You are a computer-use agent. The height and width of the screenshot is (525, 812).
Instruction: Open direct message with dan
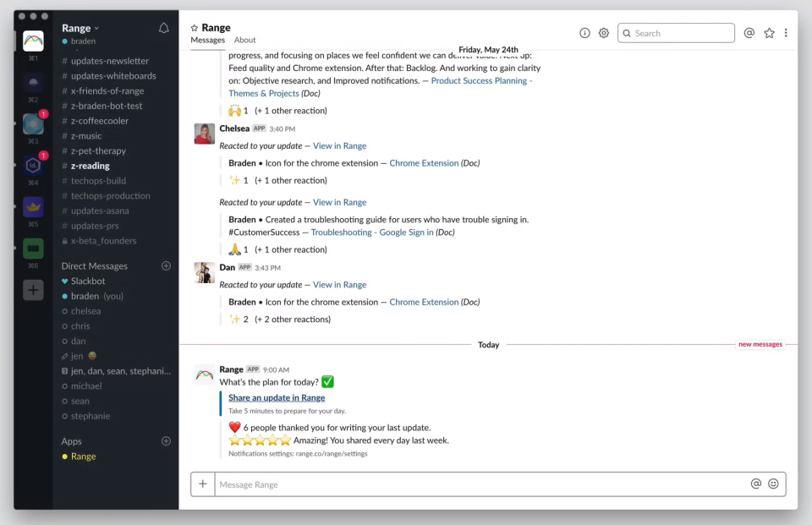tap(78, 342)
